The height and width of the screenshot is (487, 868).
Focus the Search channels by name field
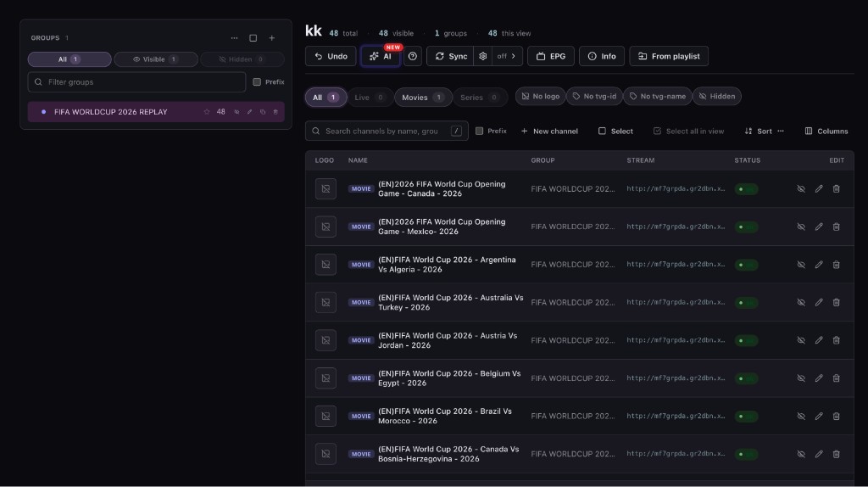pyautogui.click(x=387, y=131)
